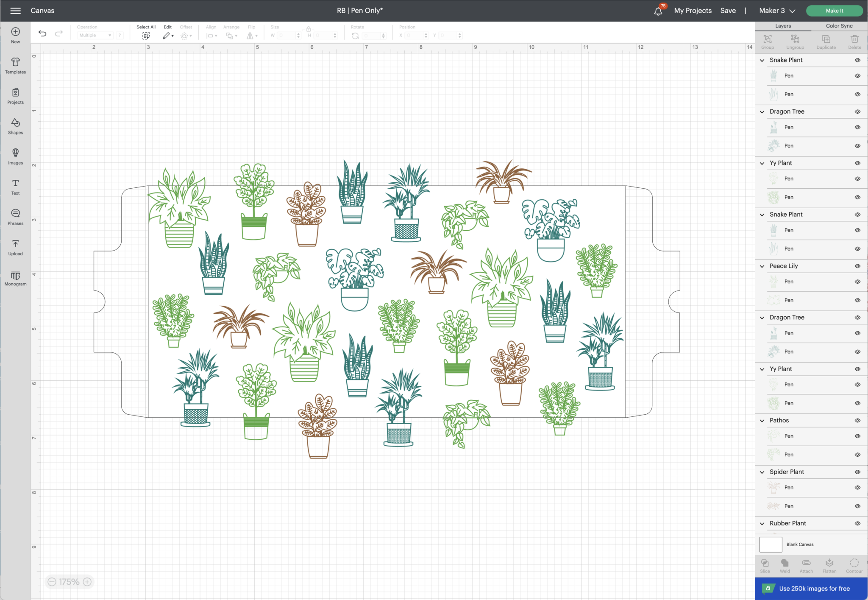Collapse the Rubber Plant layer group

click(x=762, y=523)
